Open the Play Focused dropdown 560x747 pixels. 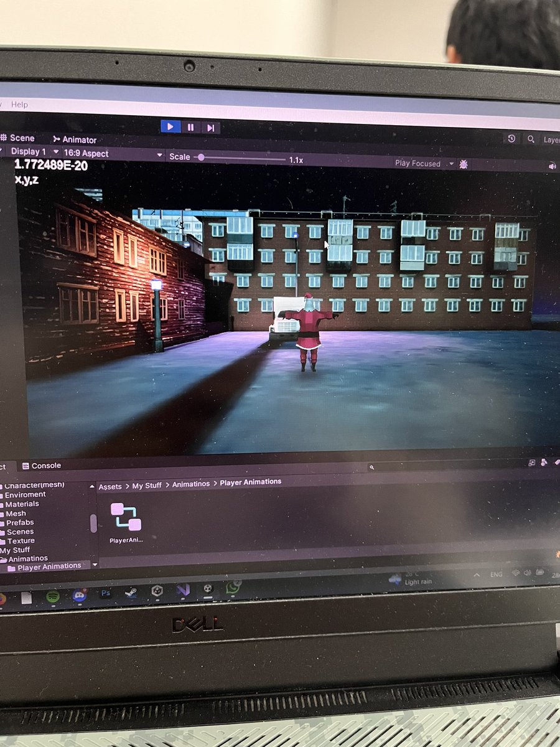[x=424, y=164]
